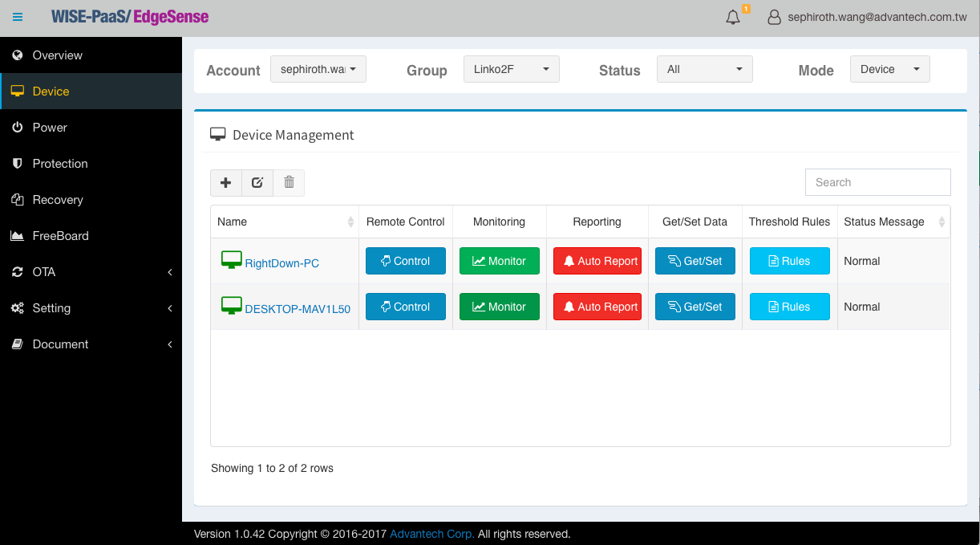This screenshot has width=980, height=545.
Task: Open the Account dropdown
Action: [318, 69]
